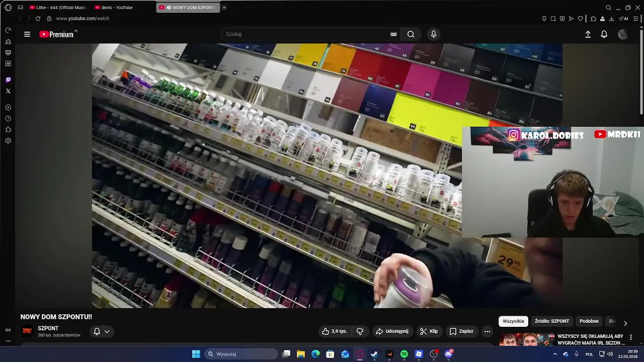The image size is (644, 362).
Task: Switch to Lithe - 444 tab
Action: [58, 8]
